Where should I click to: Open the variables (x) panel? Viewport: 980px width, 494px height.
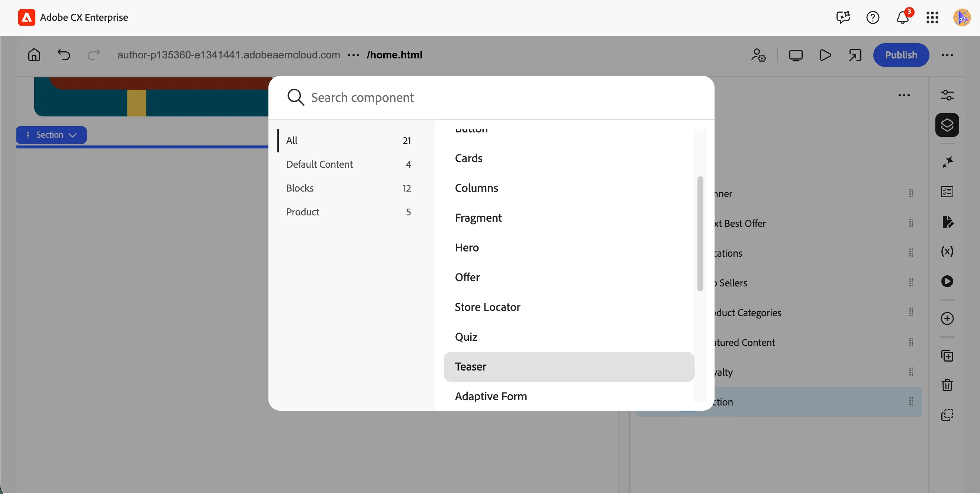point(947,251)
